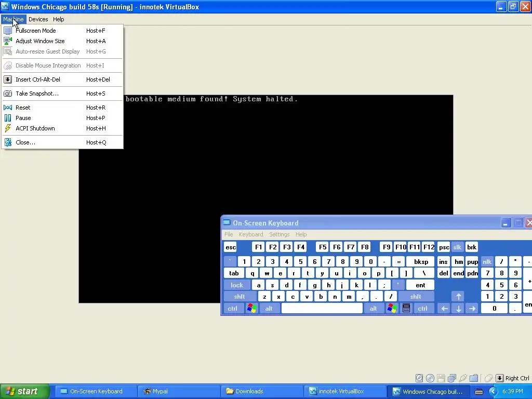Click the right Windows logo key

tap(392, 309)
